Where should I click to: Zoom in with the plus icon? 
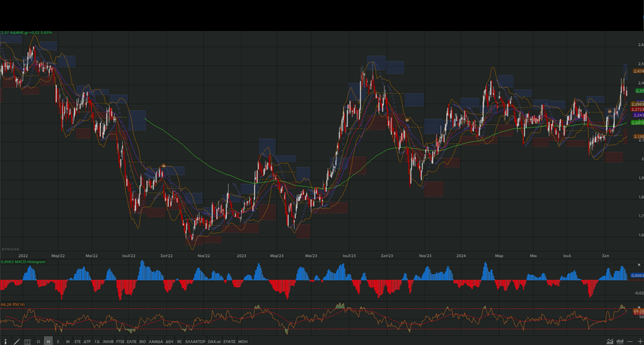tap(640, 341)
